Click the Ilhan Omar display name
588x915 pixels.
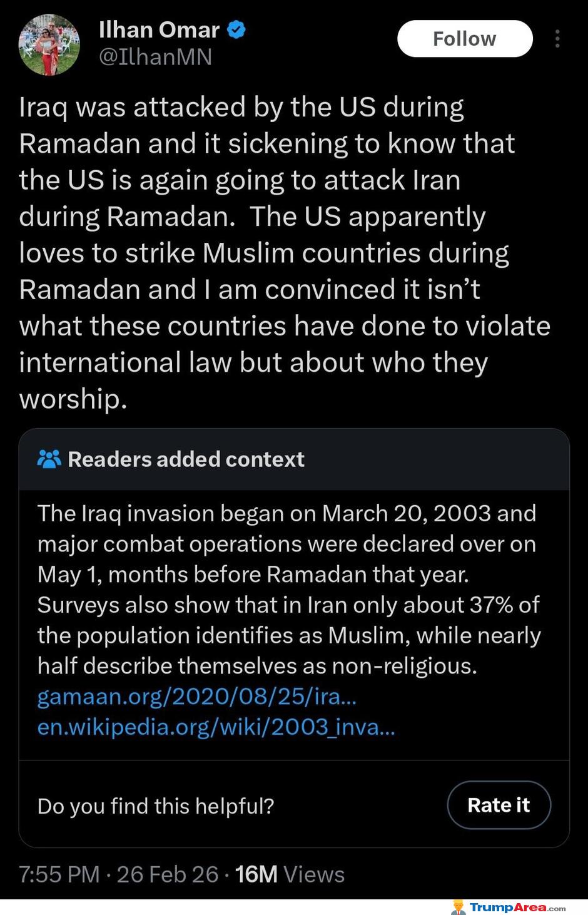pos(159,29)
